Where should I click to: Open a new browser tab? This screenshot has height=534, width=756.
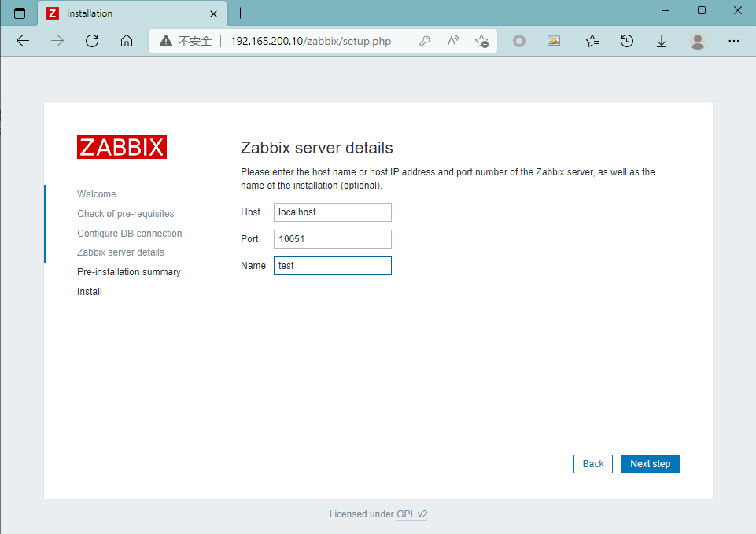[x=240, y=13]
